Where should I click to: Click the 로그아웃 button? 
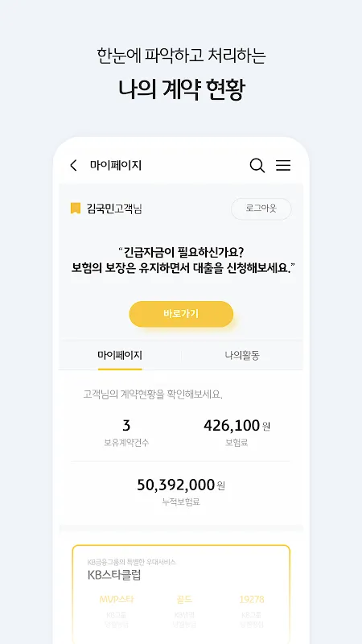(261, 208)
